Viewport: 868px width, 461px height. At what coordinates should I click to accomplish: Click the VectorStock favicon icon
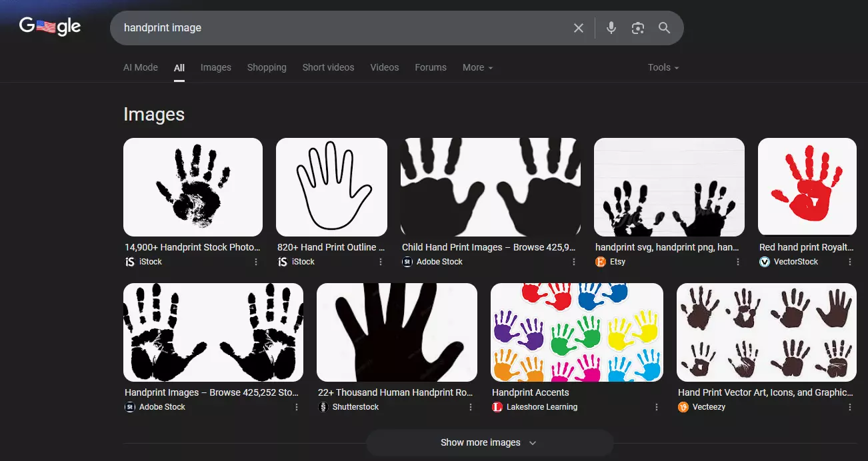(x=765, y=262)
